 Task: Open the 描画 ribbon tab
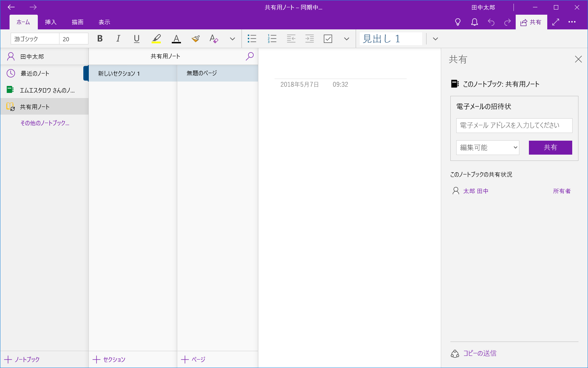click(x=77, y=22)
